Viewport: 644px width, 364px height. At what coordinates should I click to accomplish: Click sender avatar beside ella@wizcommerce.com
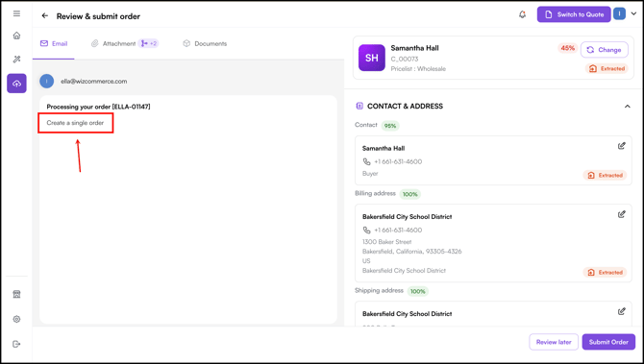[46, 82]
